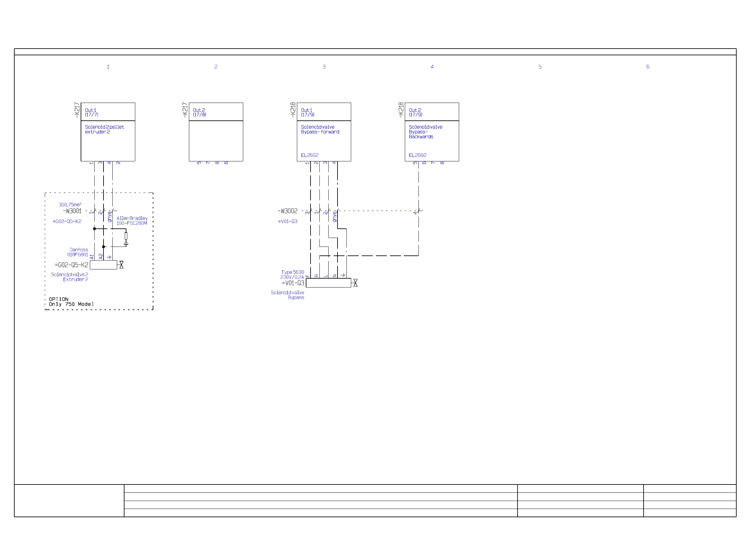Select the -W3001 cable label
The height and width of the screenshot is (535, 756).
pyautogui.click(x=72, y=211)
